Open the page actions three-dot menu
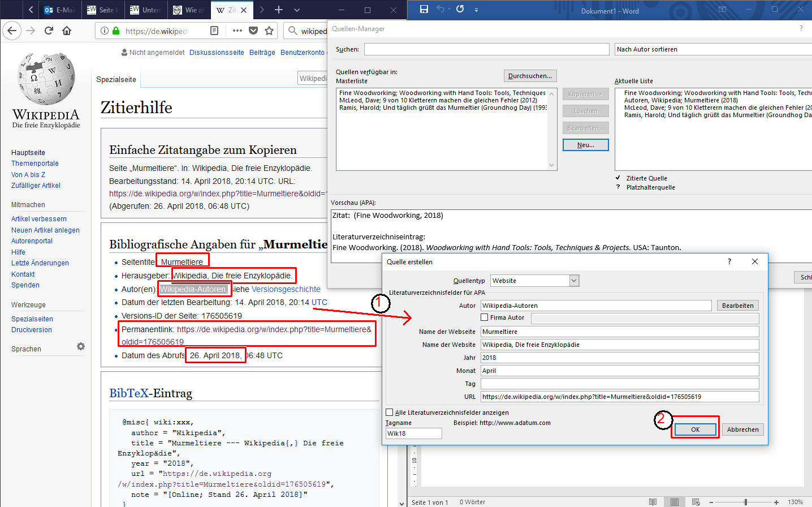 (237, 31)
